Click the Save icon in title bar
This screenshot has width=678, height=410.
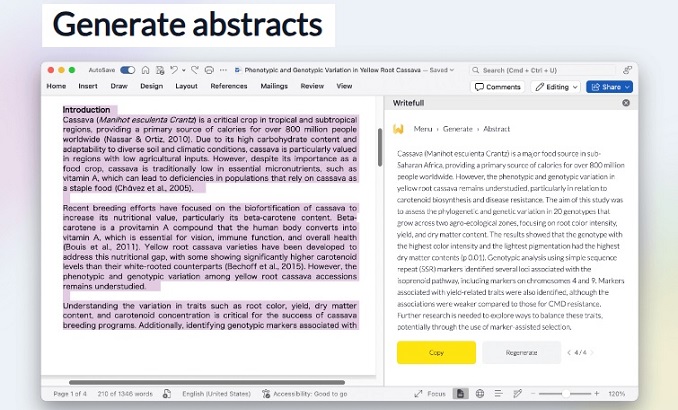158,71
